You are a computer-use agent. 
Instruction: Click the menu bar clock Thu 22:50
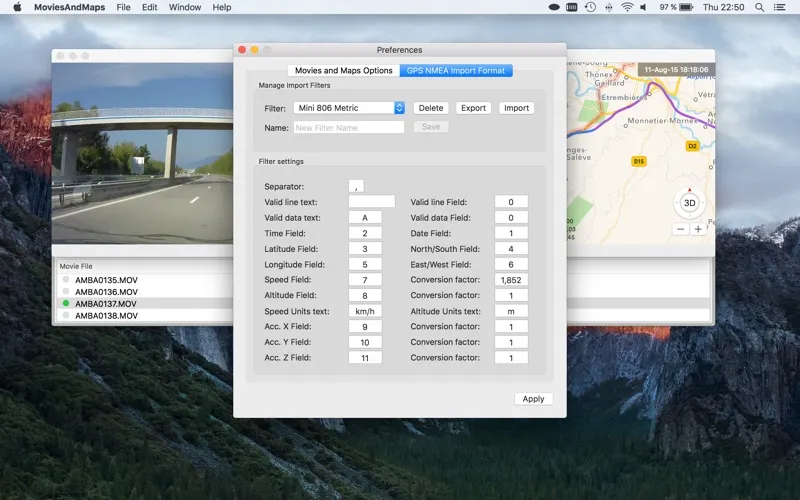[723, 7]
